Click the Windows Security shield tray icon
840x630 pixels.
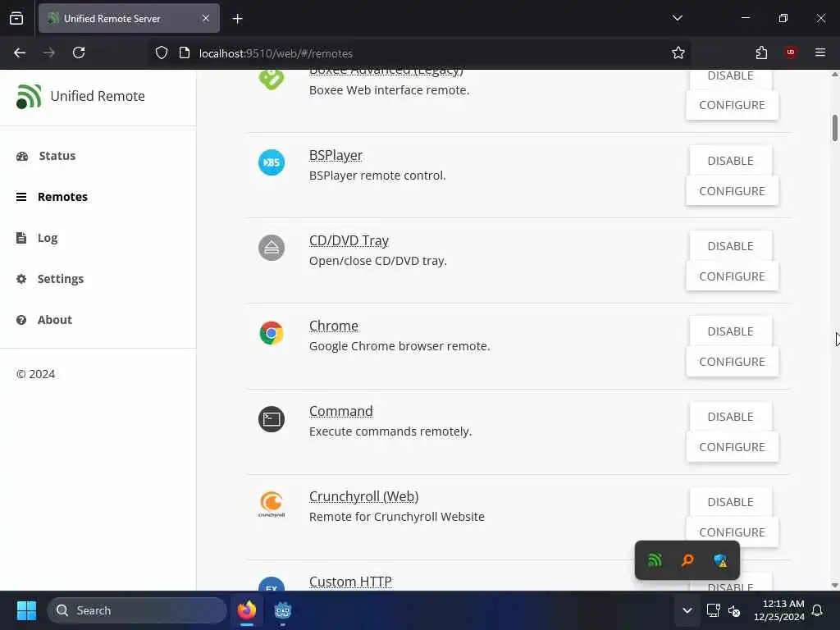coord(720,560)
